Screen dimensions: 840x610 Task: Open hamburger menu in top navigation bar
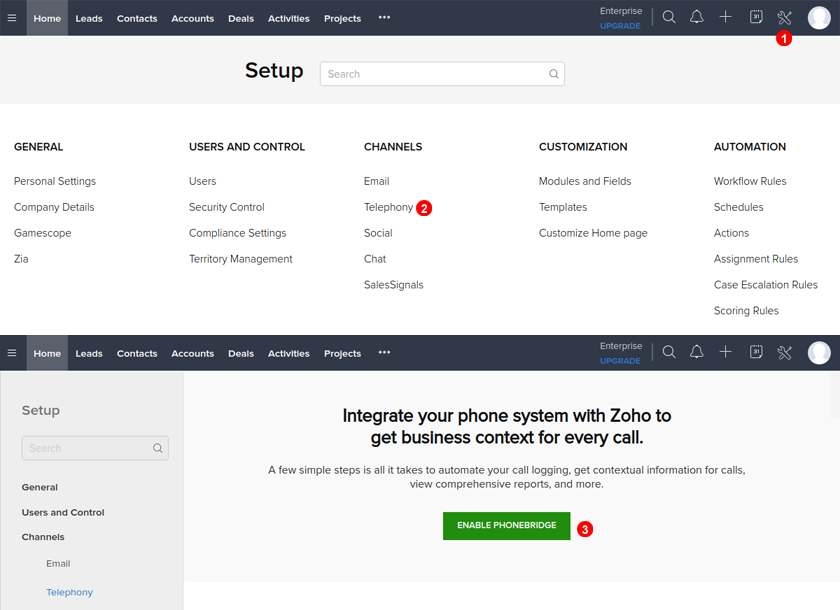click(x=12, y=18)
